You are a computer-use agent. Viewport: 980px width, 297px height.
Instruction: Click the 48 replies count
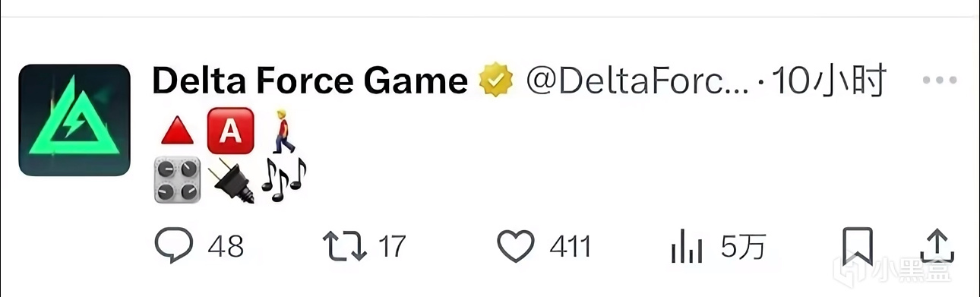click(x=226, y=247)
